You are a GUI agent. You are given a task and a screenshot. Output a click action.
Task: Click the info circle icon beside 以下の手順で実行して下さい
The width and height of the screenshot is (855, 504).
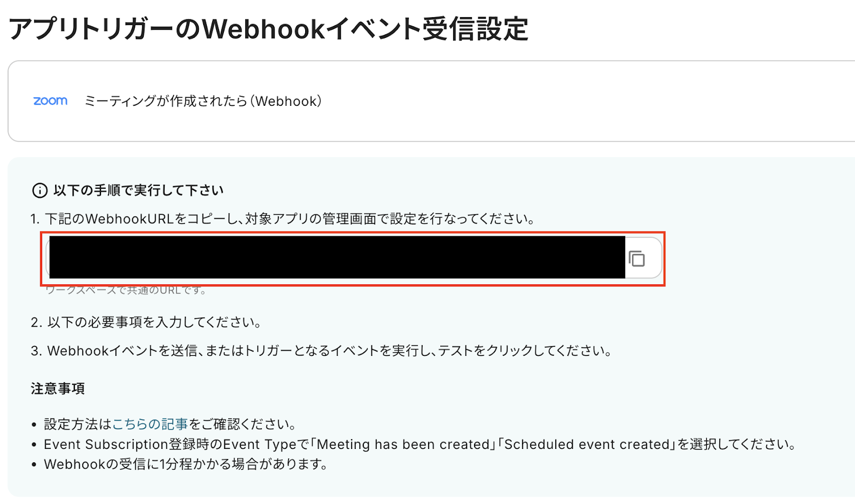40,190
